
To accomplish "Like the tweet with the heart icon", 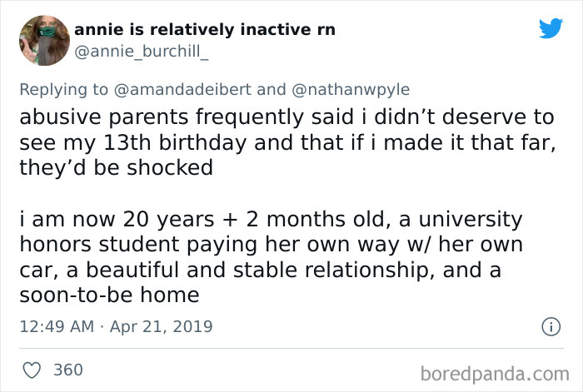I will point(32,370).
